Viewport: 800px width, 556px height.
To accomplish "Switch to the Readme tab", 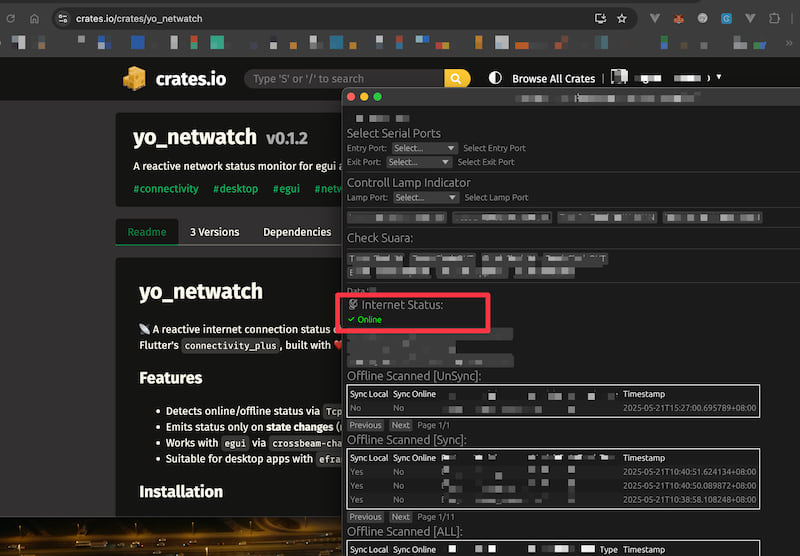I will point(147,232).
